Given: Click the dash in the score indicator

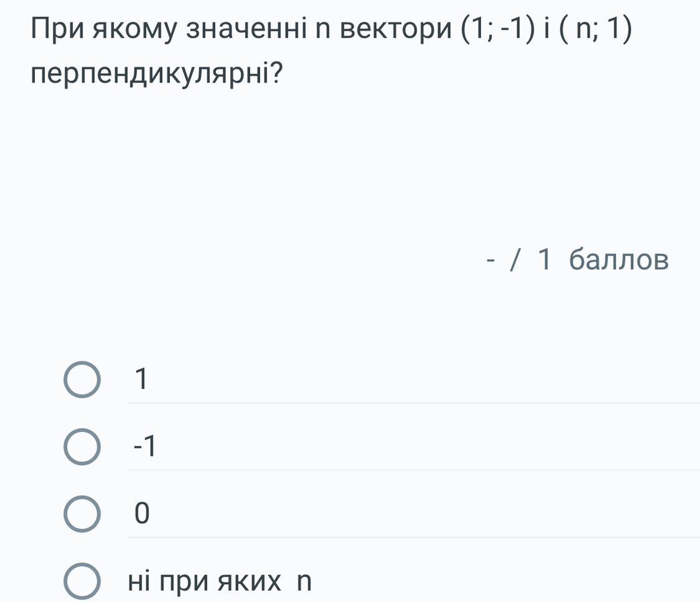Looking at the screenshot, I should click(x=492, y=260).
